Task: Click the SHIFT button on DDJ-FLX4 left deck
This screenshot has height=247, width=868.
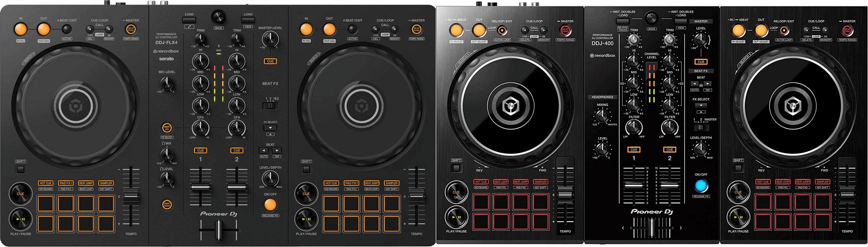Action: (21, 169)
